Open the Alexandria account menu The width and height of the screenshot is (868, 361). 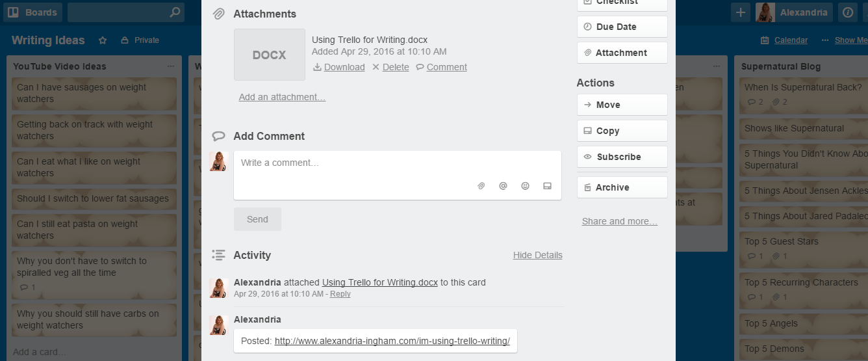793,12
